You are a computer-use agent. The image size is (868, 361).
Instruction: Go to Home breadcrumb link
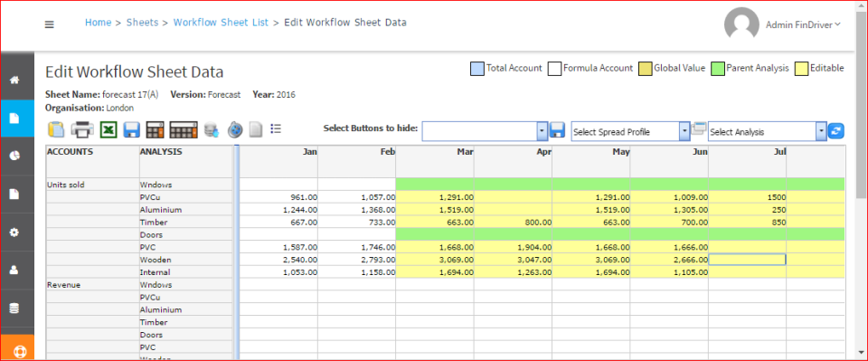click(98, 23)
